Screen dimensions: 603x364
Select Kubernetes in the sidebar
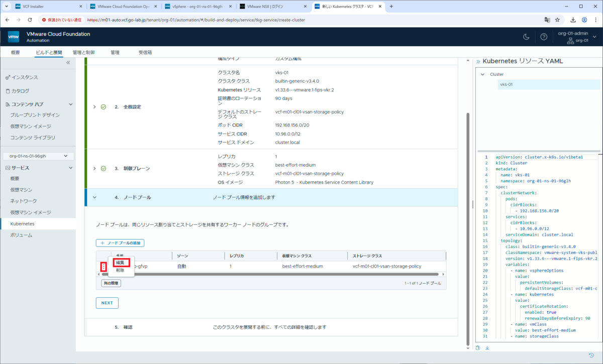pos(23,223)
